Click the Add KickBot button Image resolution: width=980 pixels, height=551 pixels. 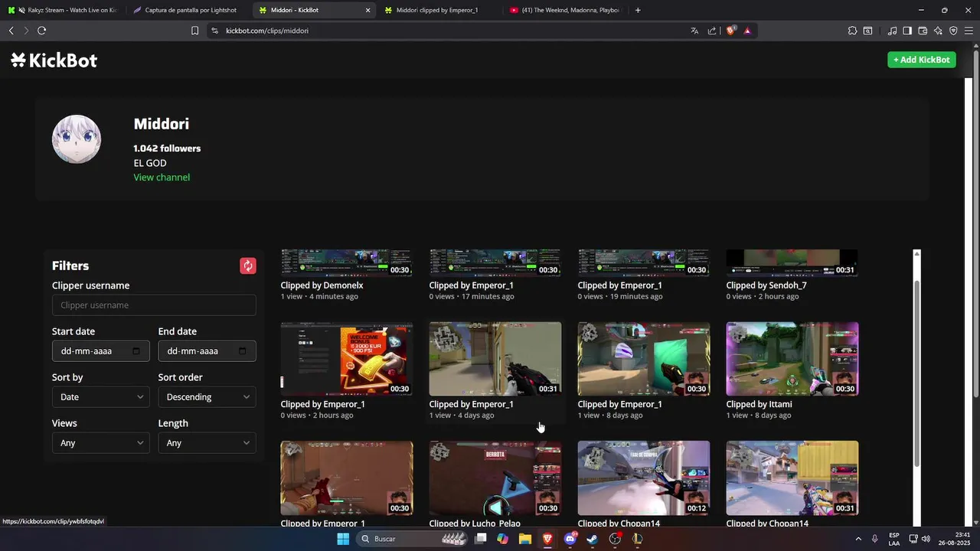[x=922, y=60]
